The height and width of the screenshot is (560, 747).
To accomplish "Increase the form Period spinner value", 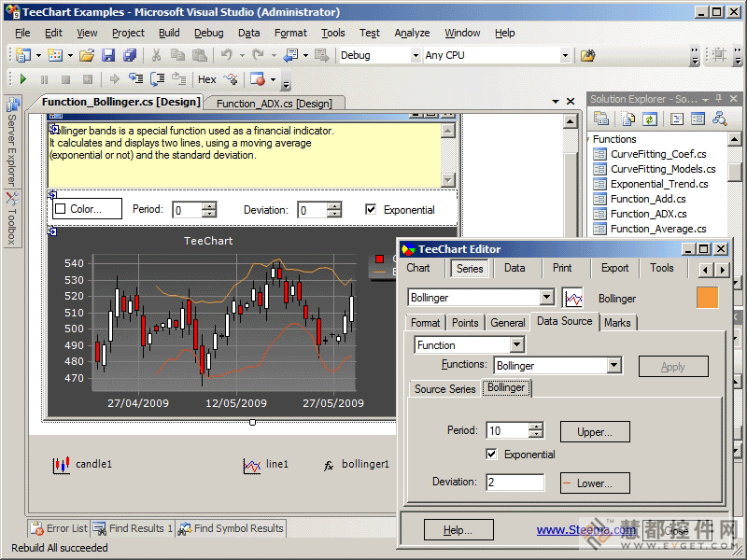I will pos(208,205).
